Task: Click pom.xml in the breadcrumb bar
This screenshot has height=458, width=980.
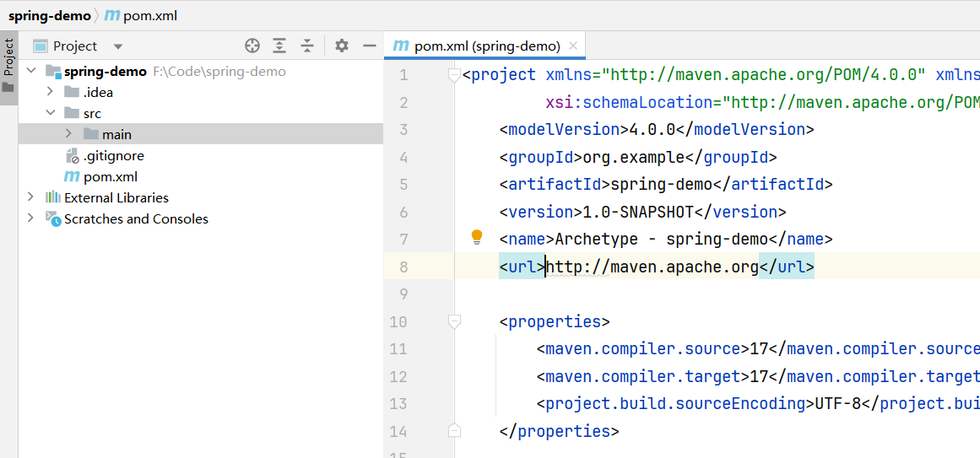Action: tap(150, 16)
